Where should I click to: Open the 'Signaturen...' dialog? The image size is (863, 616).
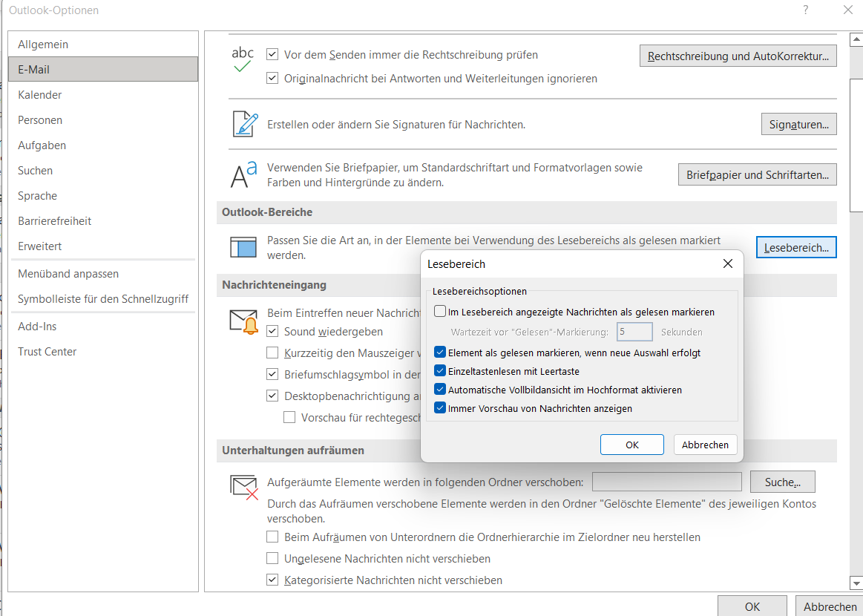pyautogui.click(x=799, y=125)
